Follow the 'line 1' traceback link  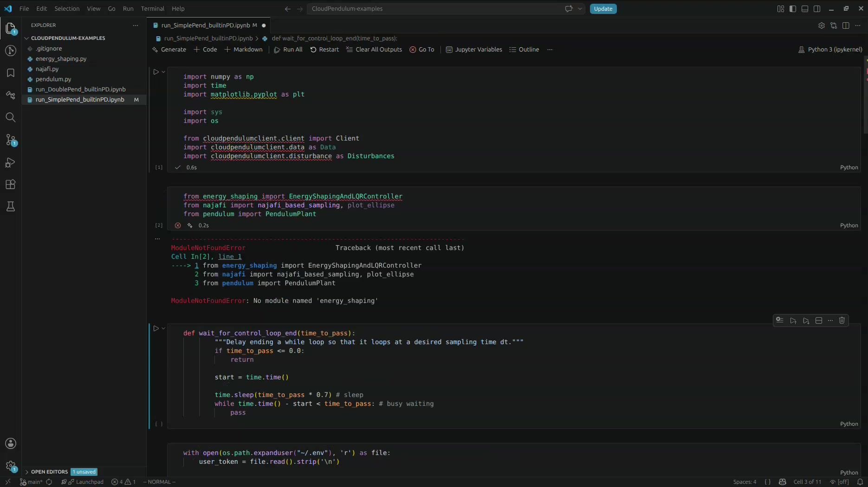click(230, 256)
